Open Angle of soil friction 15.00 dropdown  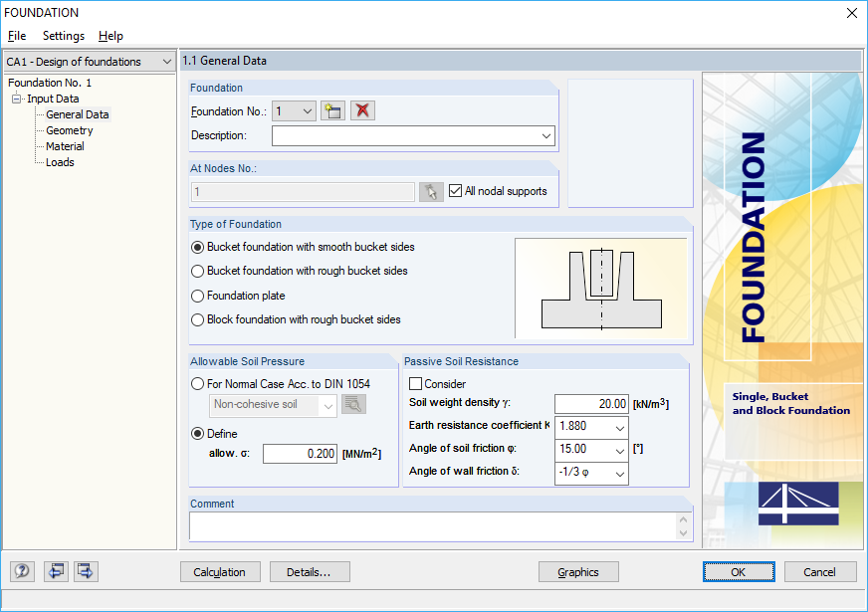pos(620,451)
